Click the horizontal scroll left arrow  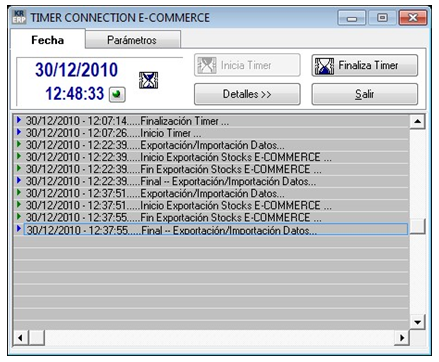click(x=21, y=338)
